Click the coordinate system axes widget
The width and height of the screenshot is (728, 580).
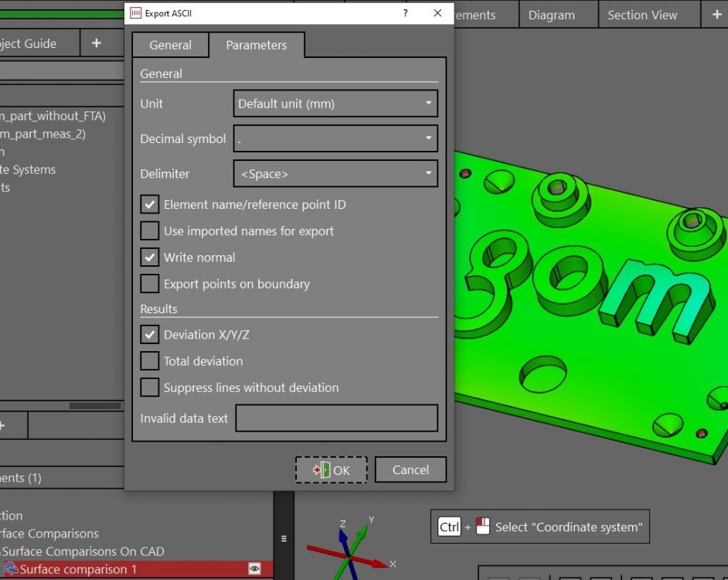click(x=349, y=548)
